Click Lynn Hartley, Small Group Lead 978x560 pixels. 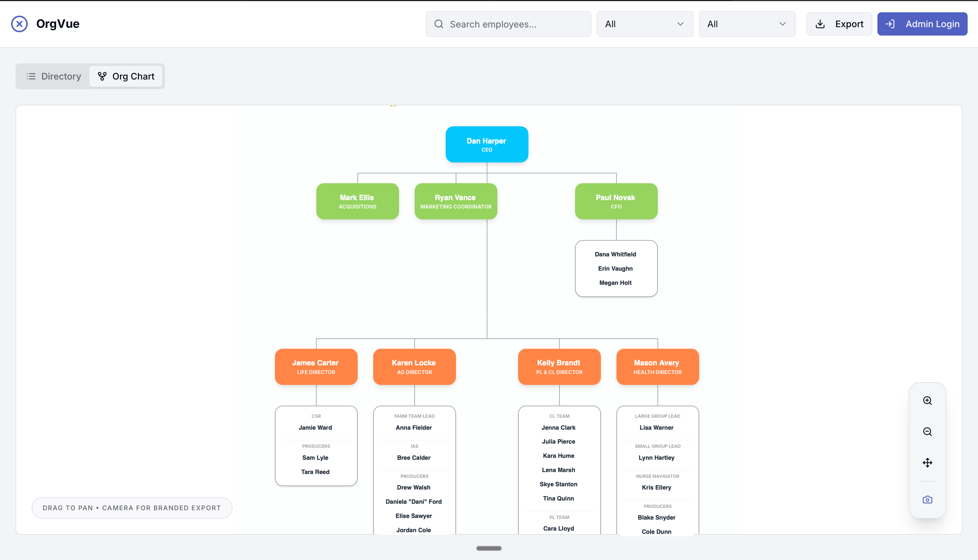pos(656,458)
